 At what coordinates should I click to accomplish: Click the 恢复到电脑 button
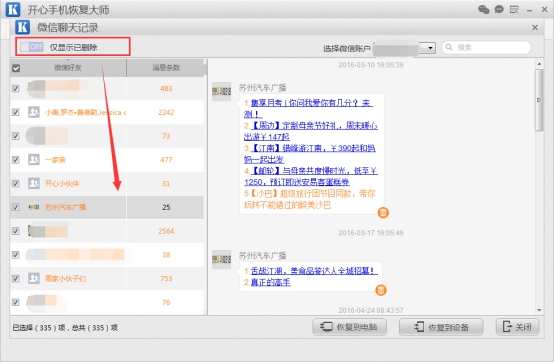349,327
